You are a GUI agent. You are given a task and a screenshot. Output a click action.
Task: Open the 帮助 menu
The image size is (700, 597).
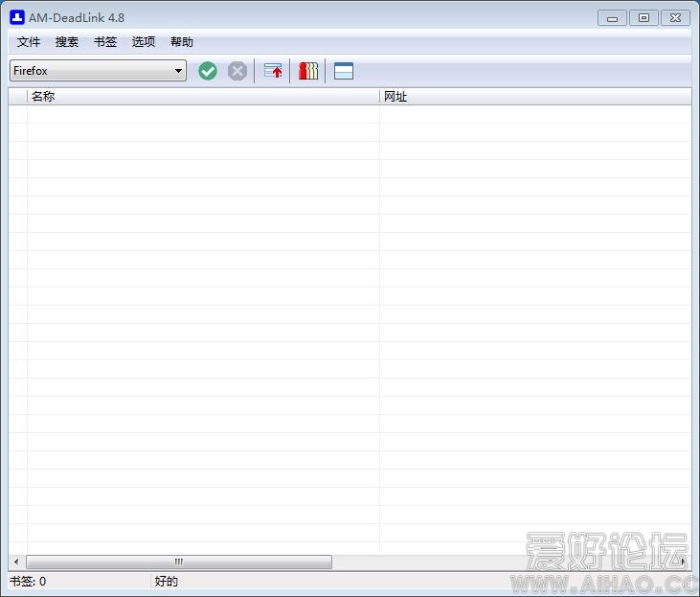click(x=182, y=42)
